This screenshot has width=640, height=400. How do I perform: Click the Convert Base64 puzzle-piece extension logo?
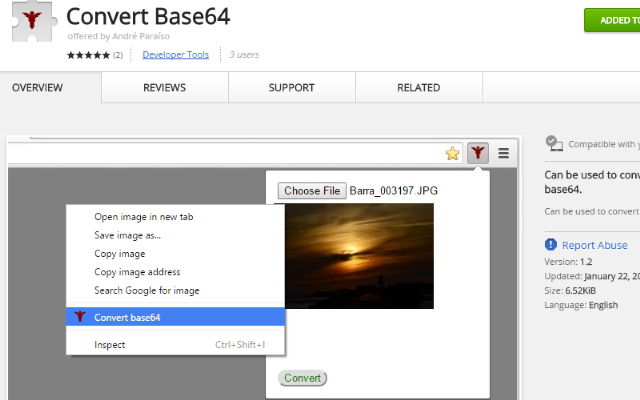(33, 20)
